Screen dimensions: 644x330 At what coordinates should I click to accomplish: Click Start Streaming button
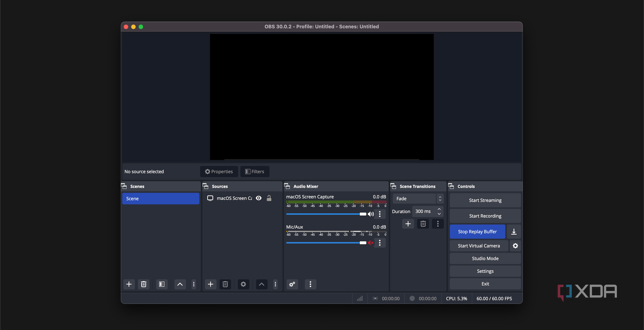point(485,200)
